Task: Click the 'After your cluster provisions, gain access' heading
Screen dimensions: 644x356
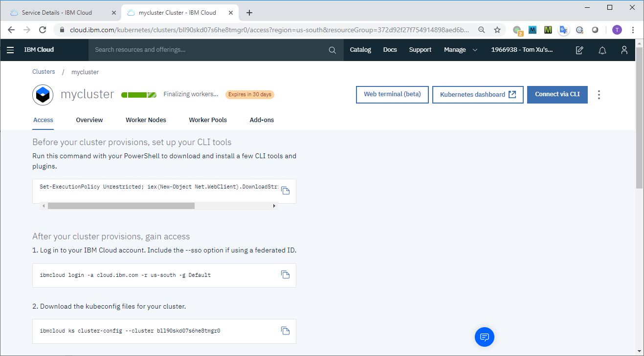Action: click(x=111, y=236)
